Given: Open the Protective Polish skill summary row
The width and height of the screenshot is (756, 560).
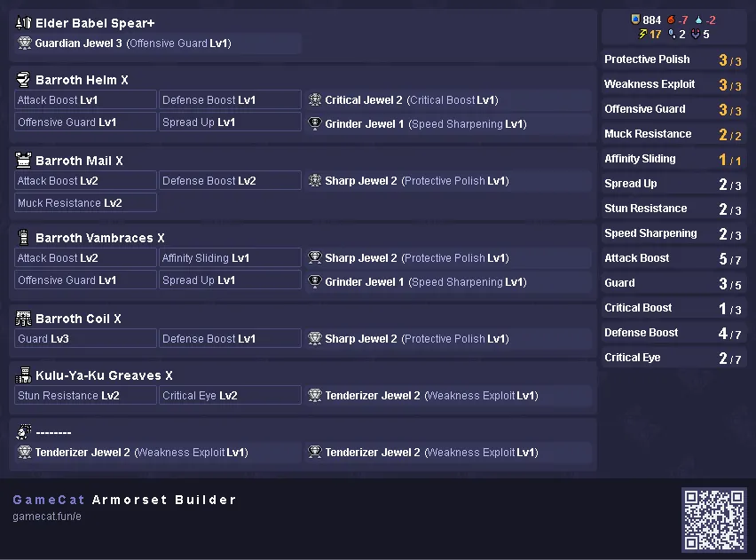Looking at the screenshot, I should point(673,59).
